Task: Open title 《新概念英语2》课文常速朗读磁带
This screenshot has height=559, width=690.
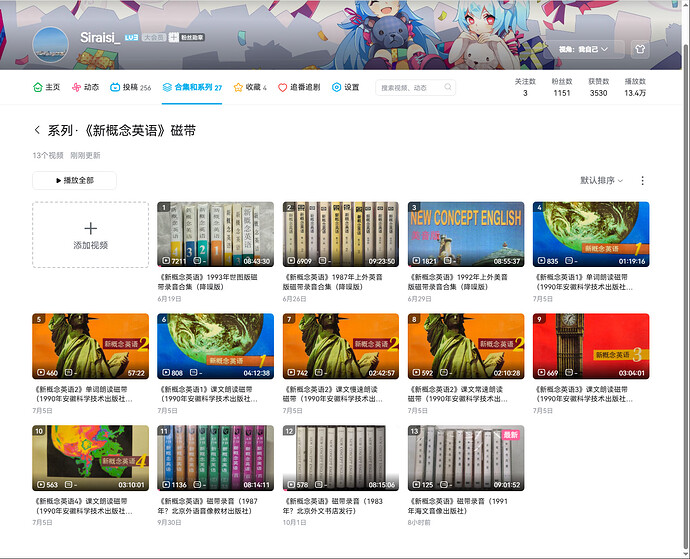Action: (458, 394)
